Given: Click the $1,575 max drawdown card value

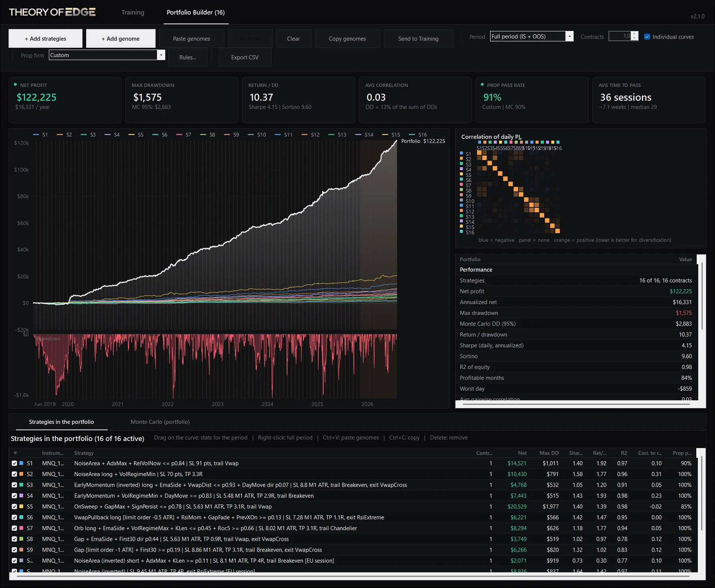Looking at the screenshot, I should (x=147, y=97).
